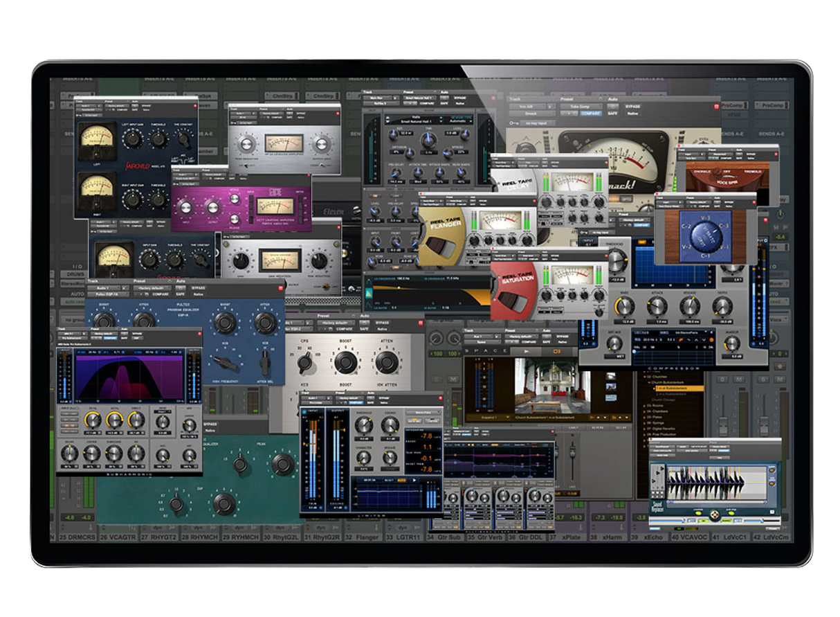Click highlighted Compare button in Smack! window
This screenshot has width=840, height=617.
(590, 114)
